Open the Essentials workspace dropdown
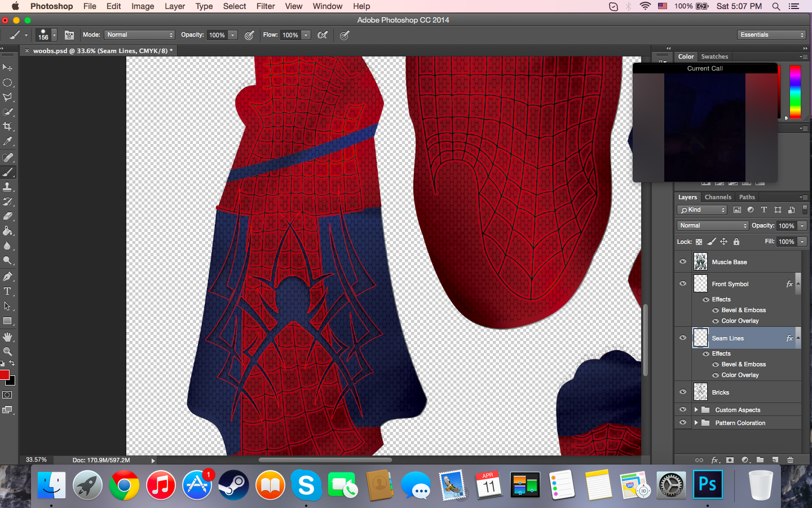 click(771, 35)
